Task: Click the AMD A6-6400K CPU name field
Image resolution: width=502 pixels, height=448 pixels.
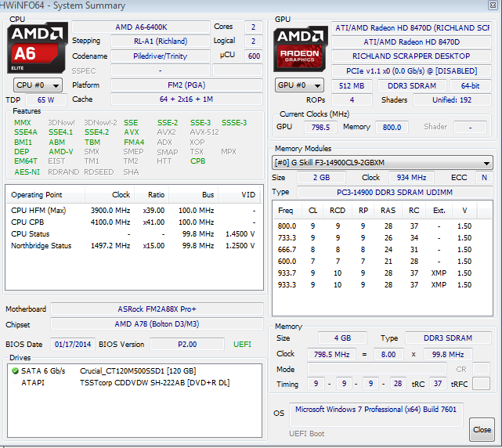Action: [141, 27]
